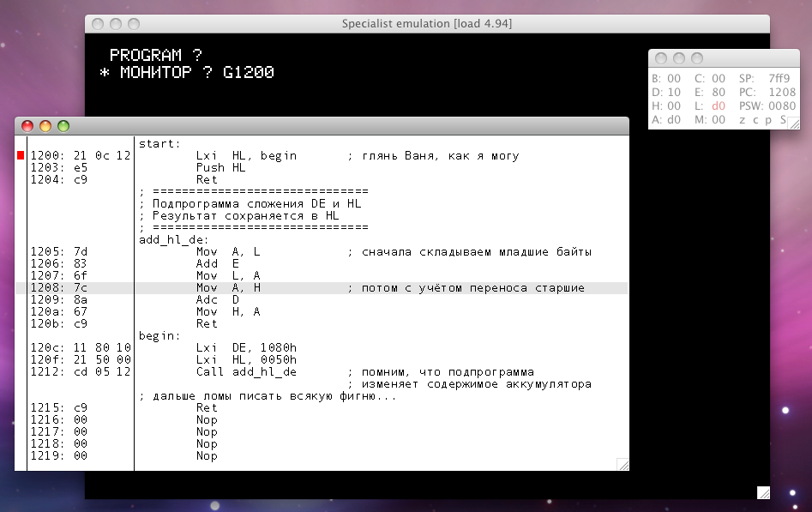
Task: Close the registers panel using its leftmost button
Action: 661,58
